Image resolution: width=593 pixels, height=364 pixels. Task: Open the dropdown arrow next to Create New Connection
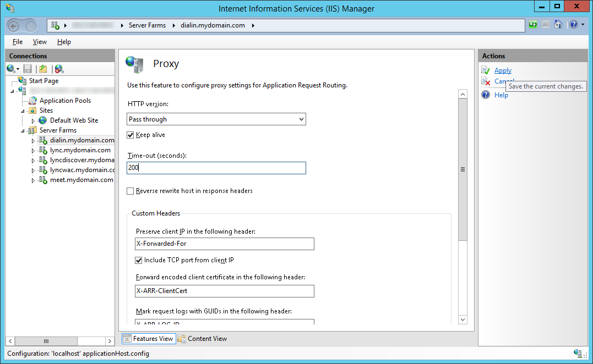[18, 69]
